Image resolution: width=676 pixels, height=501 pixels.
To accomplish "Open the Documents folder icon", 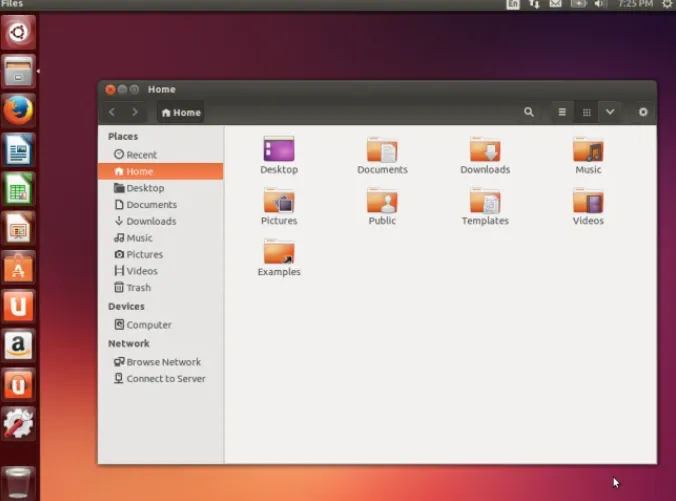I will [x=382, y=151].
